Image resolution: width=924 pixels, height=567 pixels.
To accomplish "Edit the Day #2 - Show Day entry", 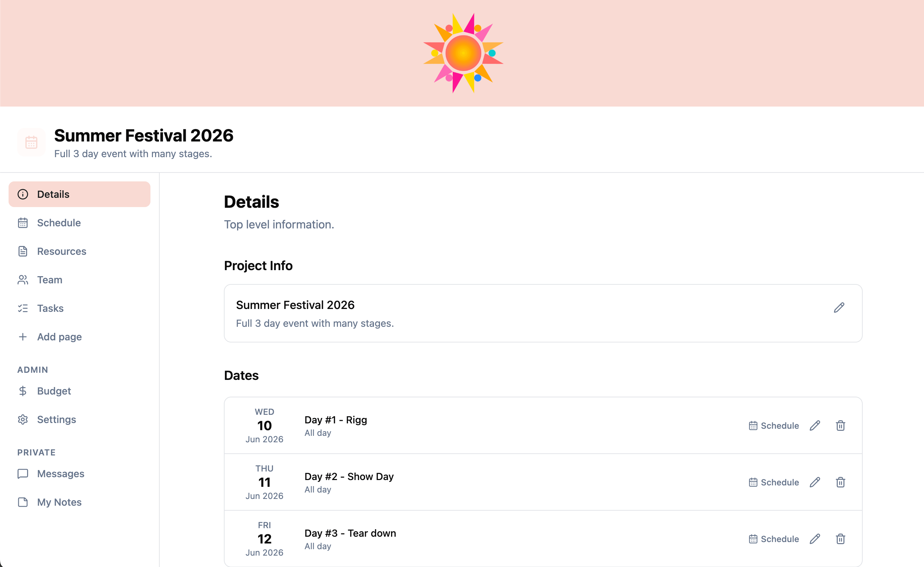I will click(815, 482).
